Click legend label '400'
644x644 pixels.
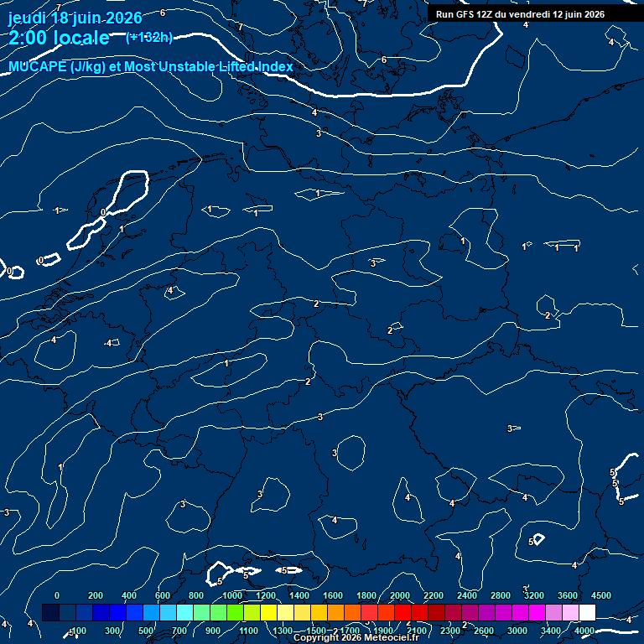click(x=129, y=595)
